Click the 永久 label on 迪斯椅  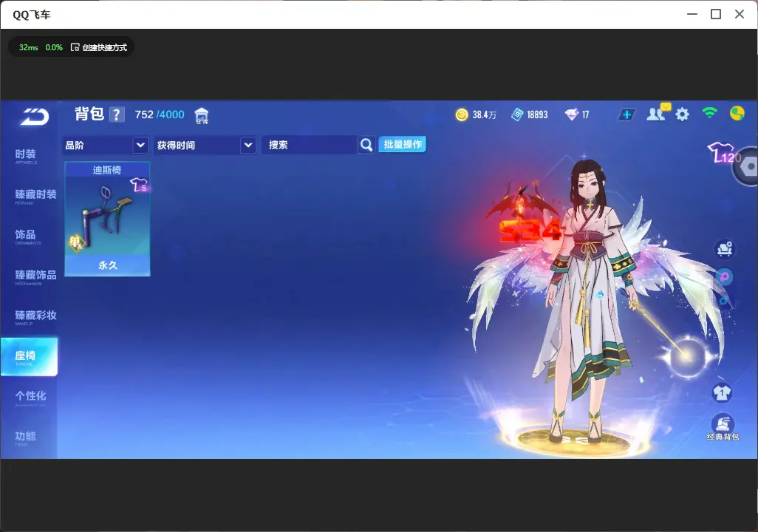(108, 265)
